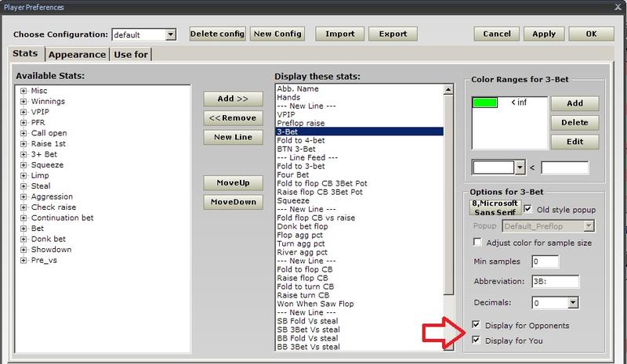Open the color range picker dropdown

[520, 168]
